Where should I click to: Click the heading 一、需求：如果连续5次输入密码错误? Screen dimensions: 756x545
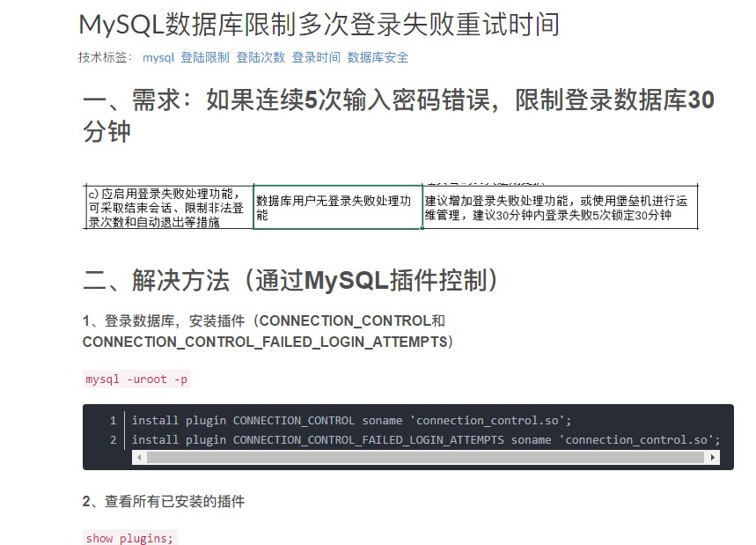[x=399, y=115]
